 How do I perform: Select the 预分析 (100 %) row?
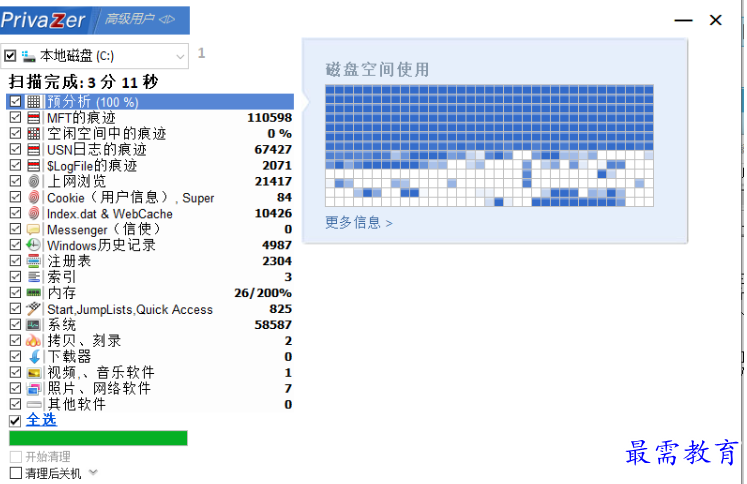[150, 101]
